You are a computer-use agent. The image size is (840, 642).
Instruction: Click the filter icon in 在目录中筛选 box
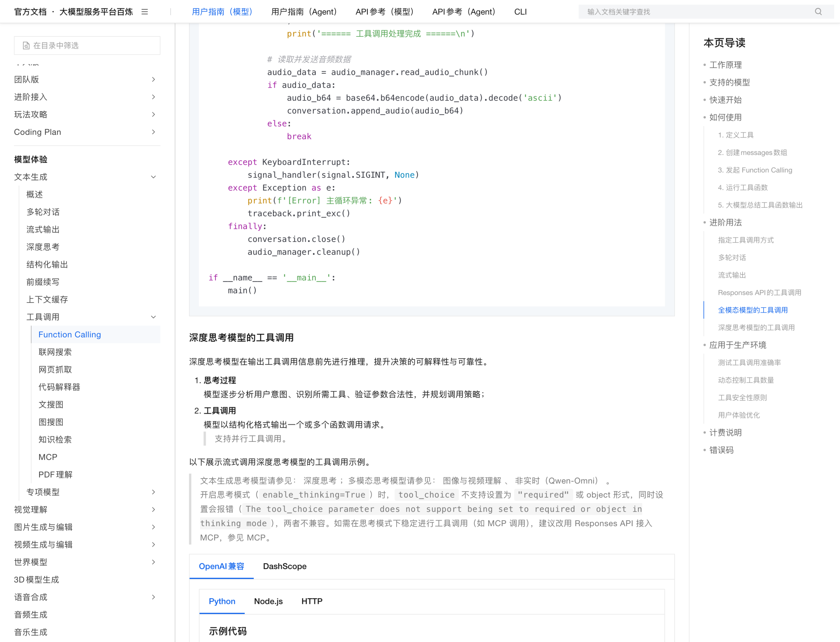tap(26, 46)
